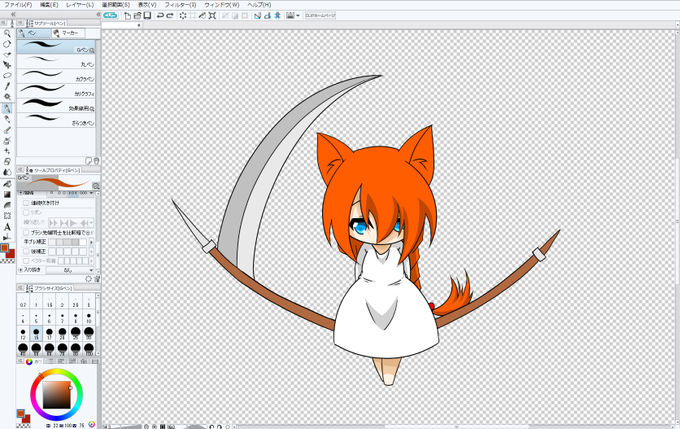Select the Frame border tool
This screenshot has width=680, height=429.
(7, 216)
